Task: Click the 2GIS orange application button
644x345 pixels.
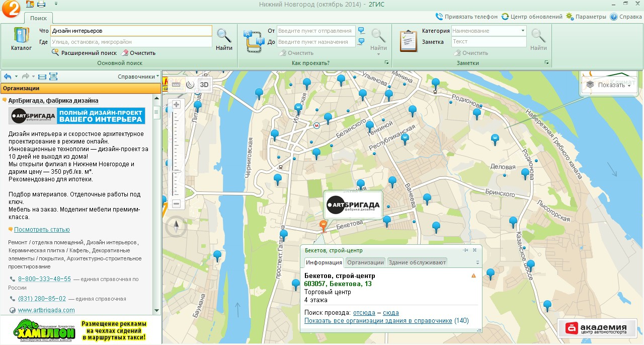Action: 11,9
